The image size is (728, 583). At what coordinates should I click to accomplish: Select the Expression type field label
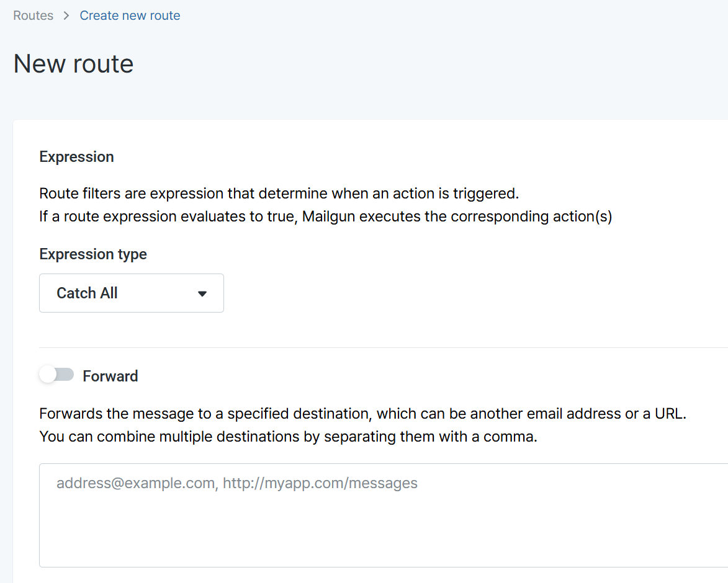pos(93,254)
